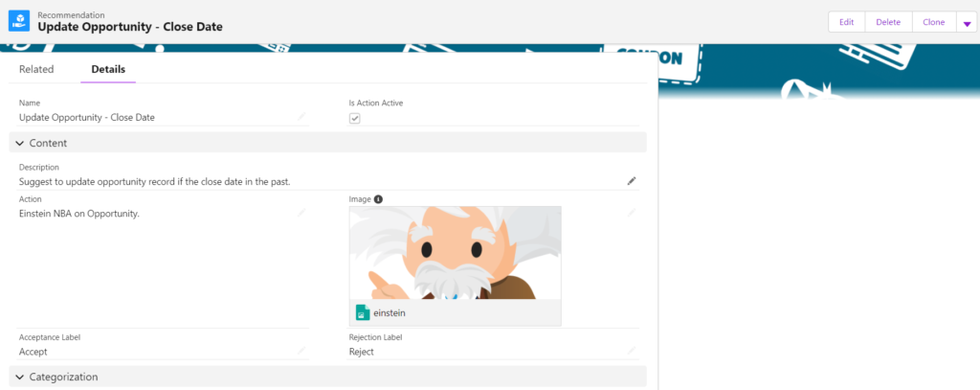
Task: Click the einstein file type icon
Action: [x=363, y=312]
